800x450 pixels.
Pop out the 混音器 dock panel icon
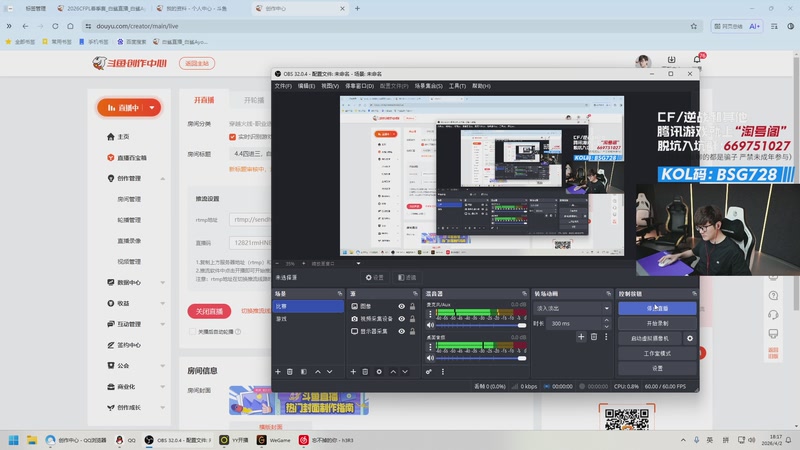[x=524, y=294]
